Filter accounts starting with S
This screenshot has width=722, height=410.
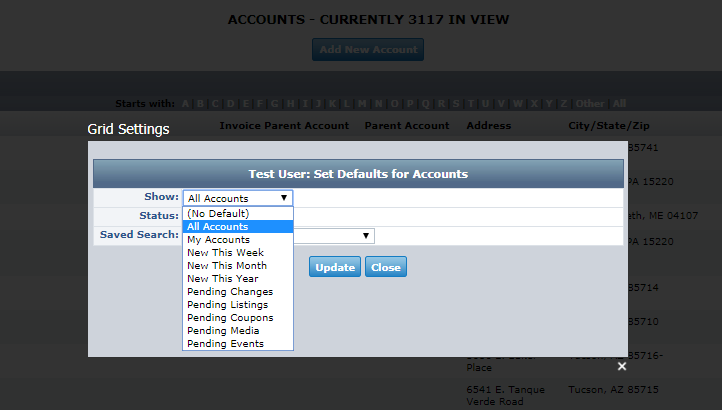(x=456, y=104)
